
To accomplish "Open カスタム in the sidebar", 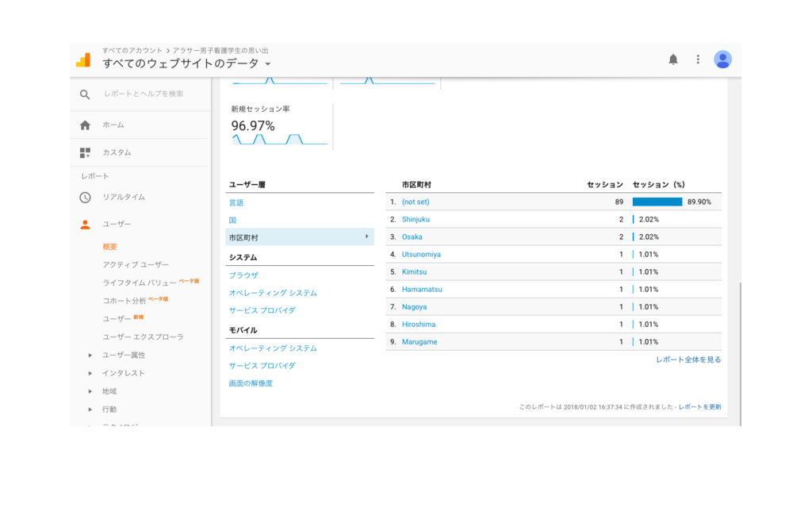I will [117, 152].
